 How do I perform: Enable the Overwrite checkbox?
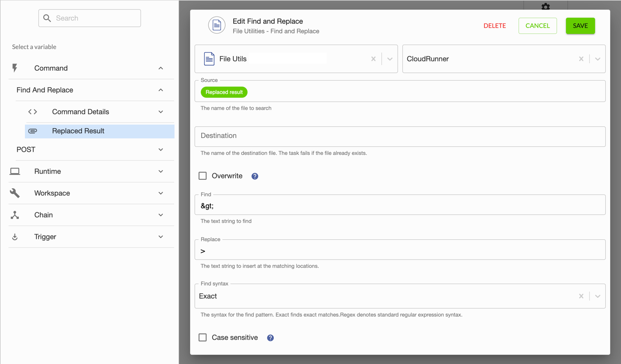203,176
